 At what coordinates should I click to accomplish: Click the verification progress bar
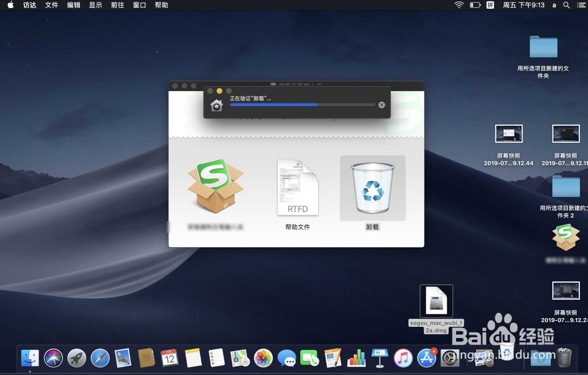302,105
